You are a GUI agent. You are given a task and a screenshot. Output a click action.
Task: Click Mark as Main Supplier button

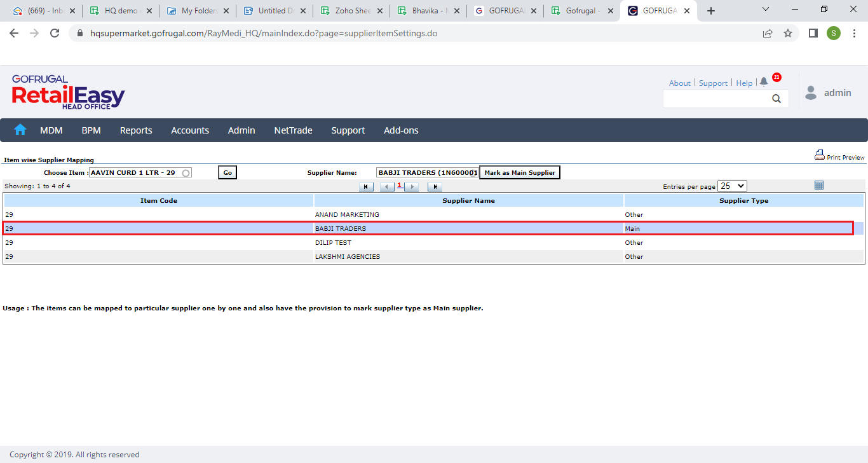520,172
